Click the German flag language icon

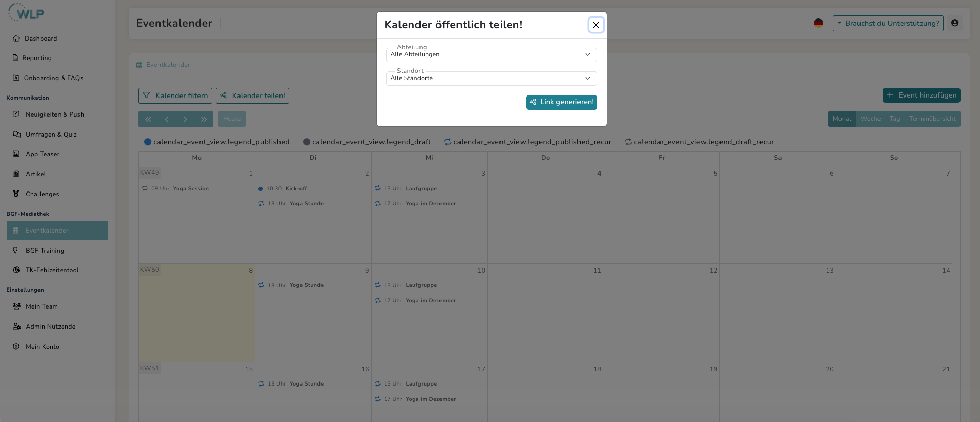click(818, 23)
